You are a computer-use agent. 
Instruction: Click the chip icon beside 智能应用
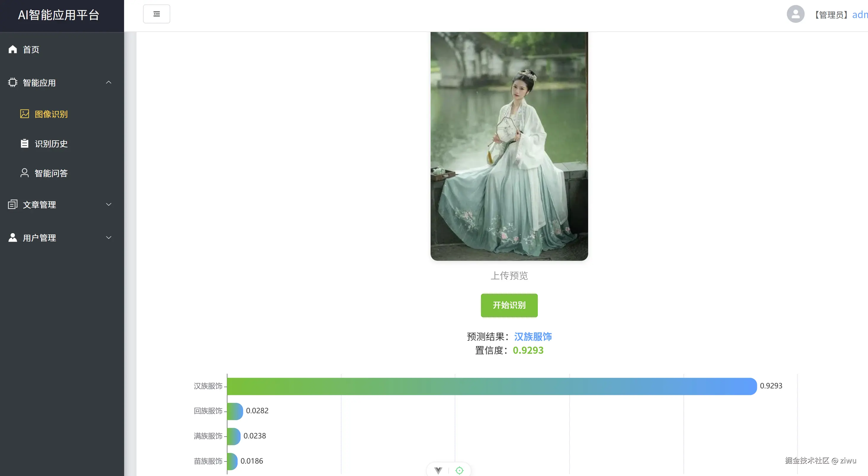click(x=12, y=83)
